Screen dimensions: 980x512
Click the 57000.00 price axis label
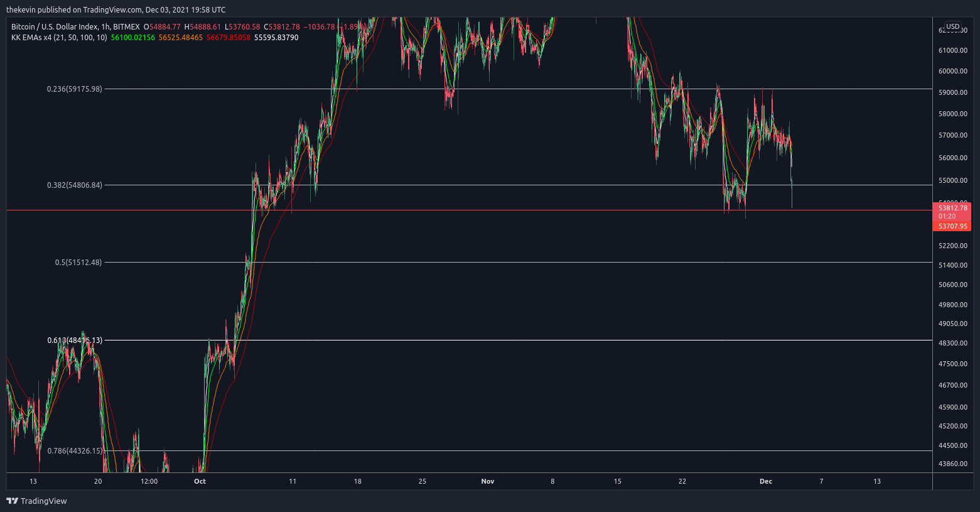click(x=952, y=135)
